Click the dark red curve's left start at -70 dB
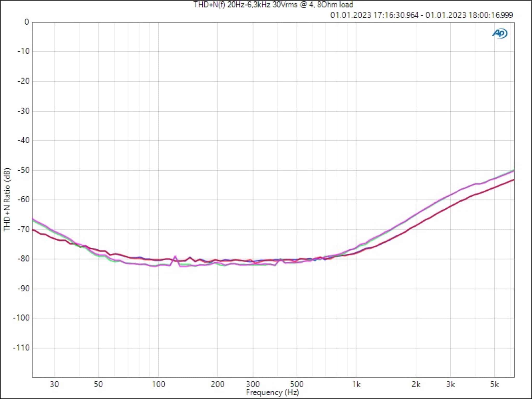The height and width of the screenshot is (399, 532). click(33, 230)
